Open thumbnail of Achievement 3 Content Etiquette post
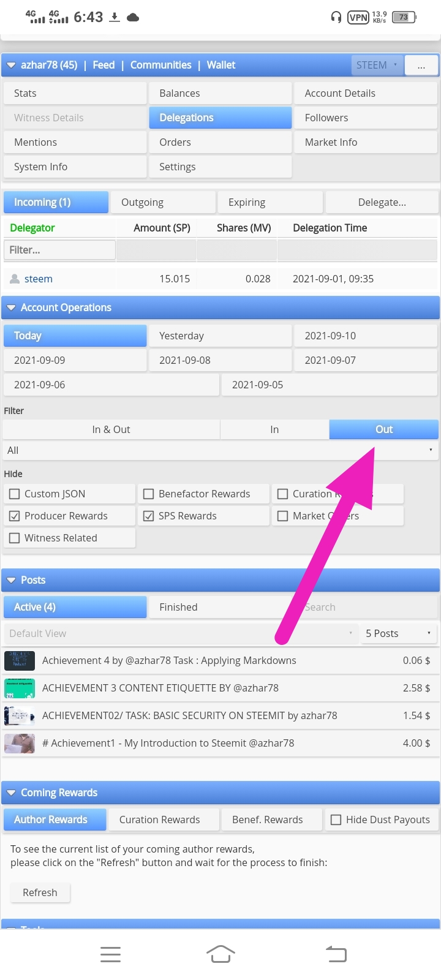Viewport: 441px width, 980px height. coord(20,688)
